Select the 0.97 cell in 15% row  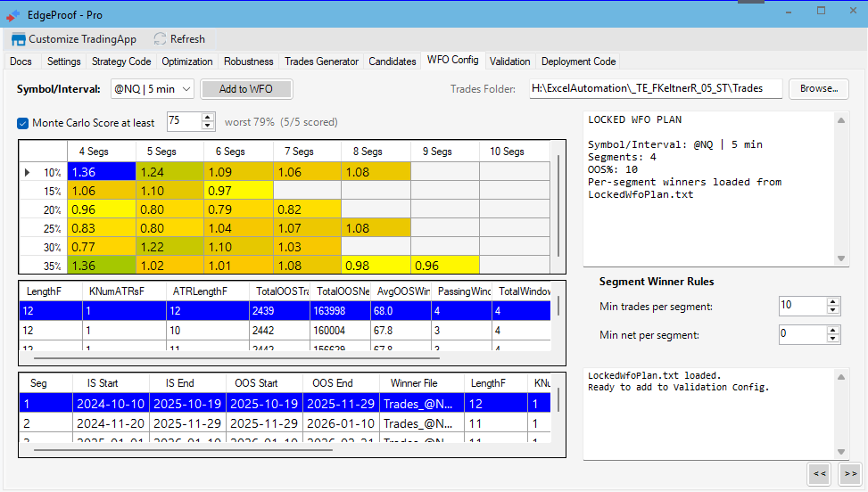(238, 191)
